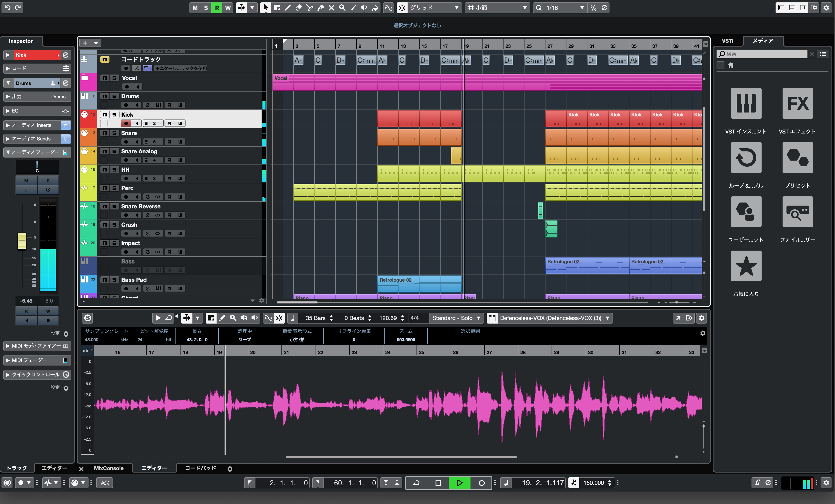This screenshot has height=504, width=835.
Task: Open Defenceless-VOX clip selector dropdown
Action: [x=555, y=318]
